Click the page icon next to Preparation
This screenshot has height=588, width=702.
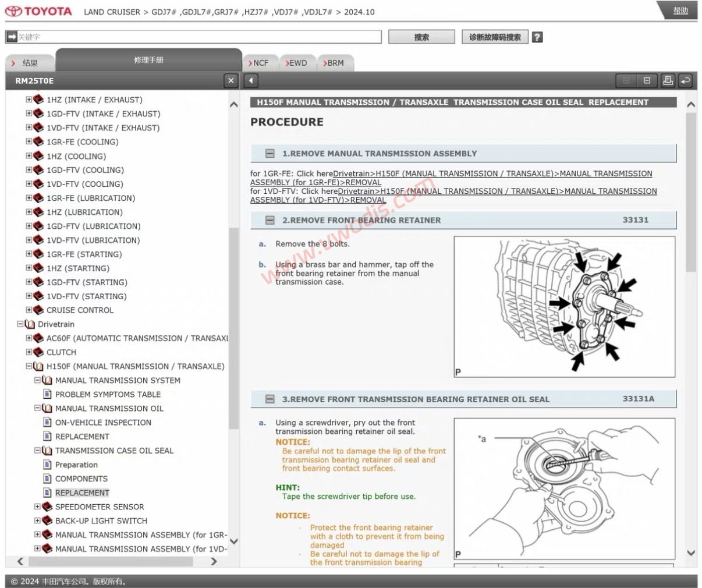coord(48,465)
